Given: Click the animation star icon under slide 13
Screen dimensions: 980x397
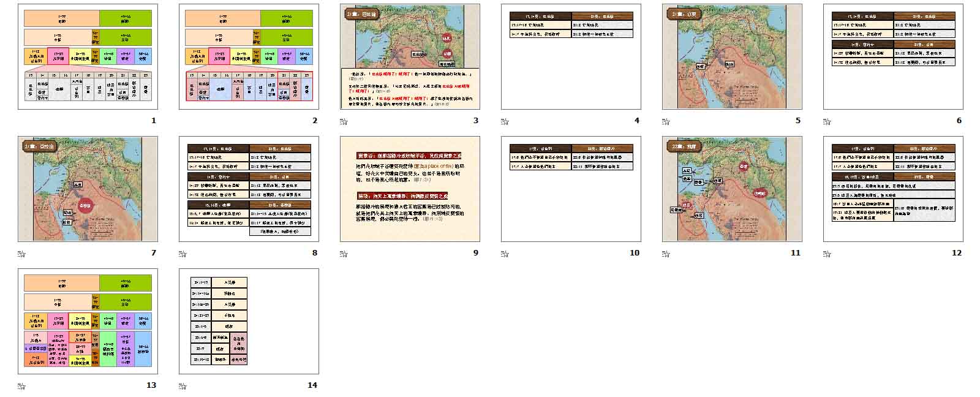Looking at the screenshot, I should (21, 386).
